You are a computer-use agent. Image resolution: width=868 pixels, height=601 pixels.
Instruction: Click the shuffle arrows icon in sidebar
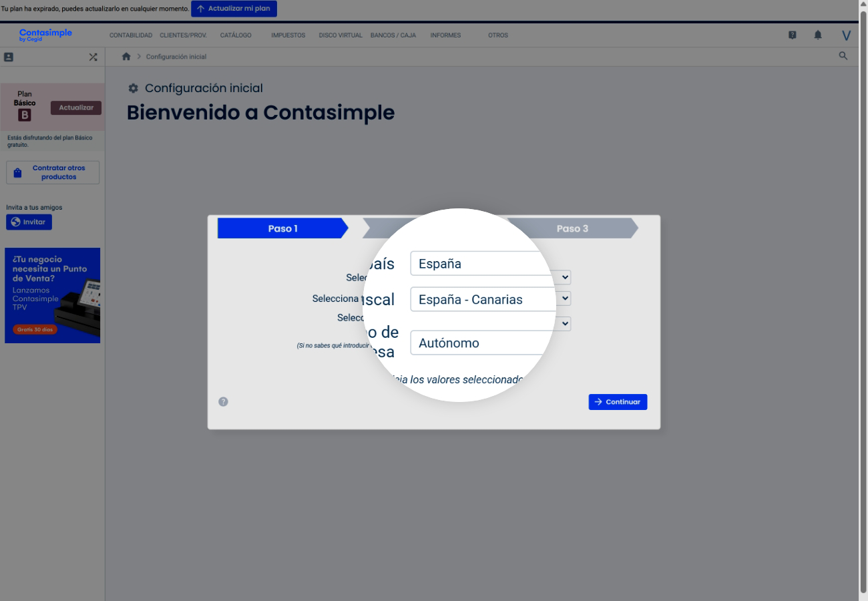[x=93, y=57]
